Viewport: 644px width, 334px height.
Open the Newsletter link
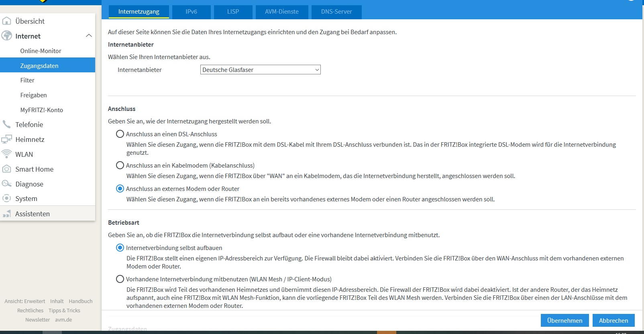[x=38, y=320]
